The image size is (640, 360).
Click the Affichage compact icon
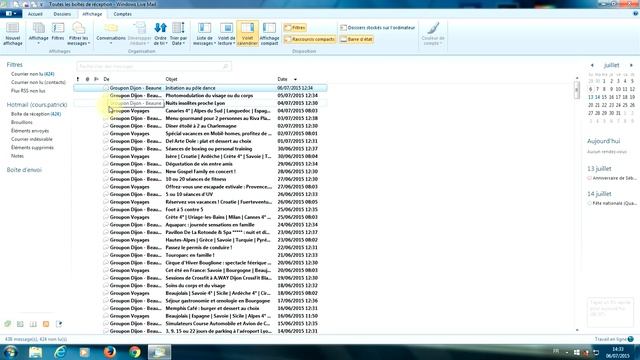269,33
